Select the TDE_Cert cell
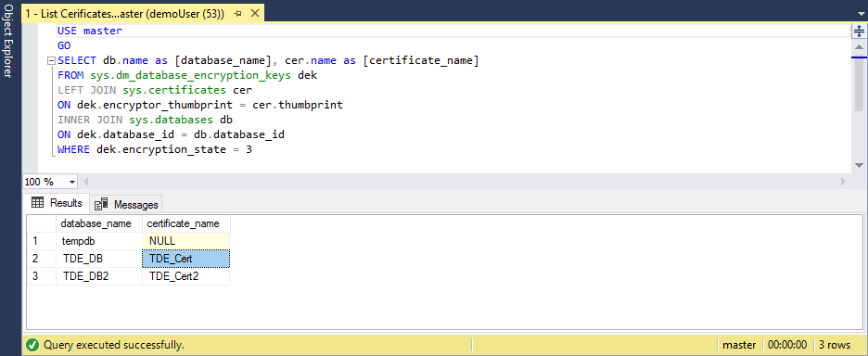This screenshot has height=356, width=868. pyautogui.click(x=186, y=259)
